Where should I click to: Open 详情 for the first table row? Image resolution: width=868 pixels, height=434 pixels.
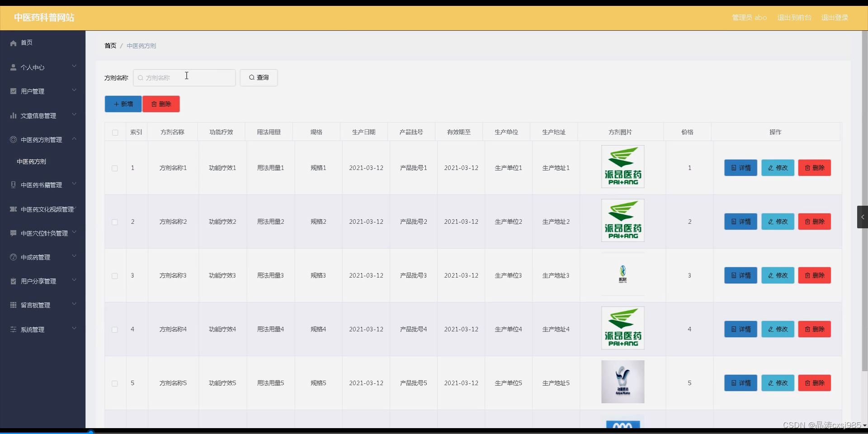[741, 168]
